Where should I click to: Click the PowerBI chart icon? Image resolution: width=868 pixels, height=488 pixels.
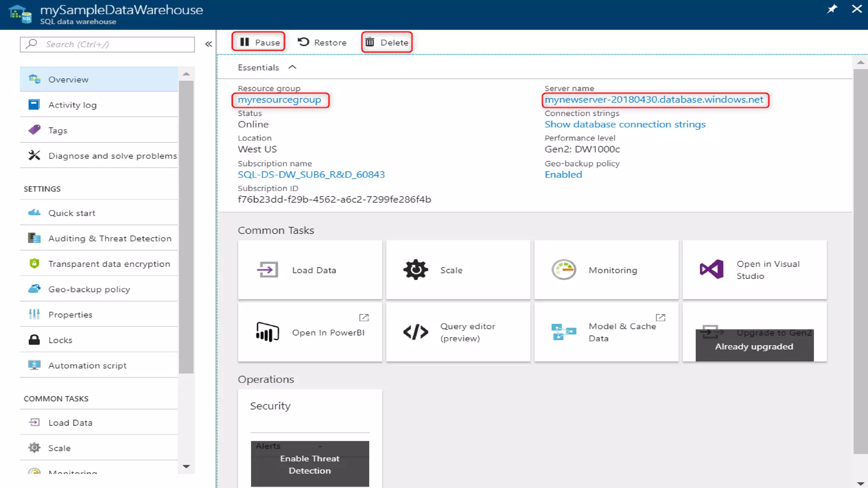[267, 332]
